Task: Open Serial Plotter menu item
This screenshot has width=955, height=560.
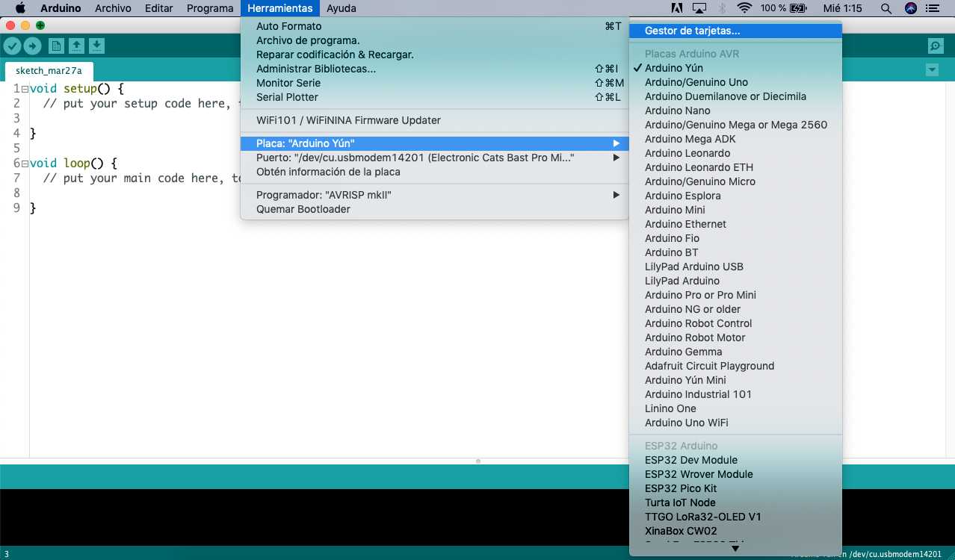Action: click(434, 97)
